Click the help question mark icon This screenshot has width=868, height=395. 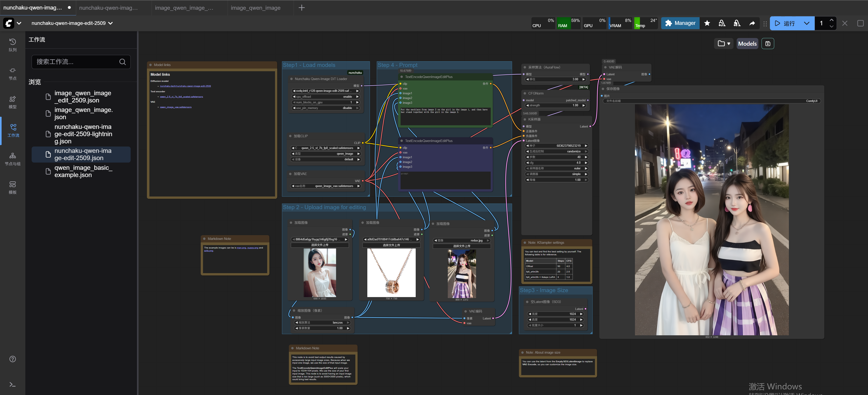coord(12,359)
